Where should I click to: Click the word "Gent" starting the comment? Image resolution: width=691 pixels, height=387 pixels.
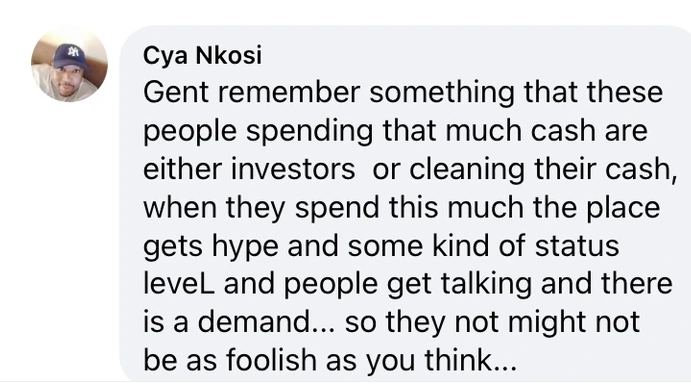(176, 92)
